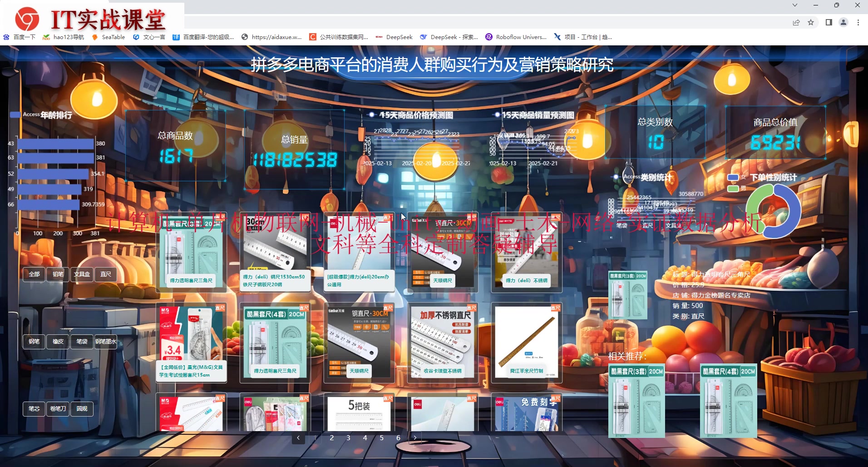Jump to product page 2
This screenshot has height=467, width=868.
pos(332,438)
